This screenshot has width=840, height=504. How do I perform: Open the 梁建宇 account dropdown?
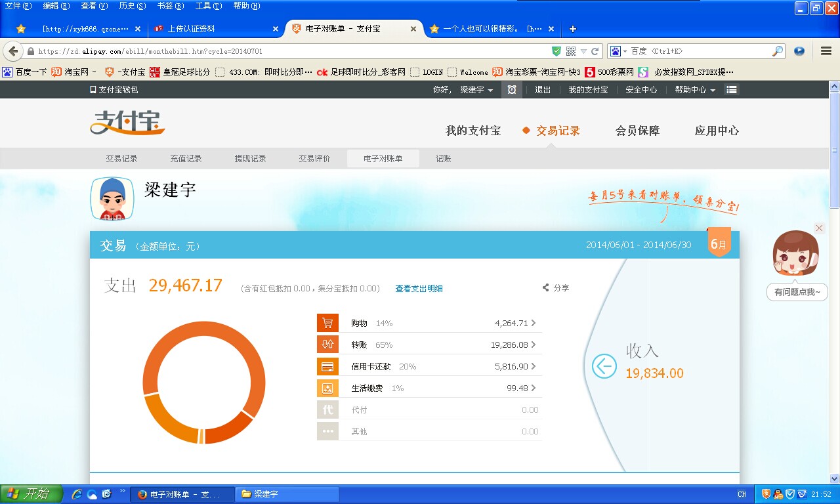[476, 90]
